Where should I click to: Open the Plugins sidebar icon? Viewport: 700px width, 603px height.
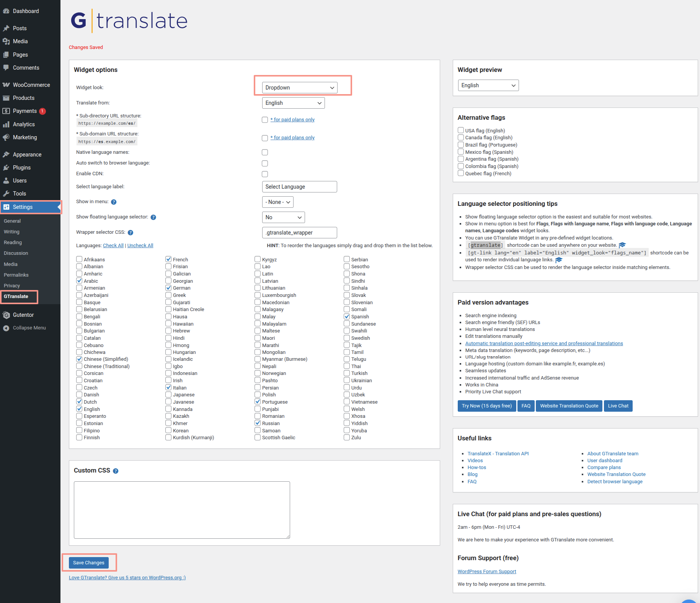pyautogui.click(x=6, y=168)
